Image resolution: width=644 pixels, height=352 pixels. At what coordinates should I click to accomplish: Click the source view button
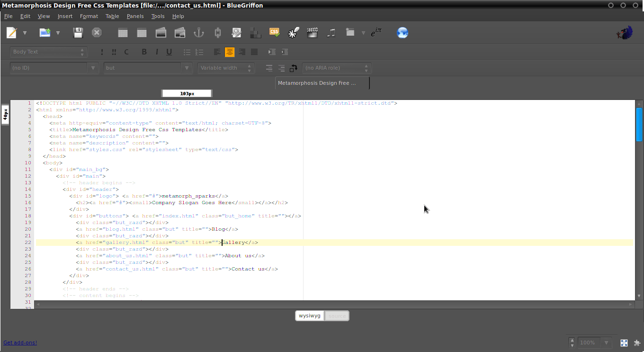click(337, 316)
